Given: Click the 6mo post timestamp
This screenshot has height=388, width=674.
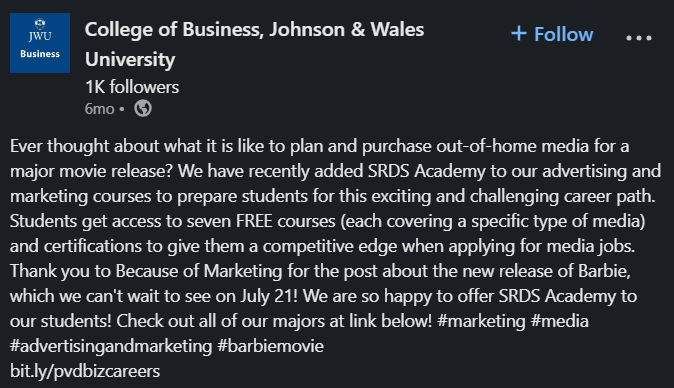Looking at the screenshot, I should tap(99, 109).
